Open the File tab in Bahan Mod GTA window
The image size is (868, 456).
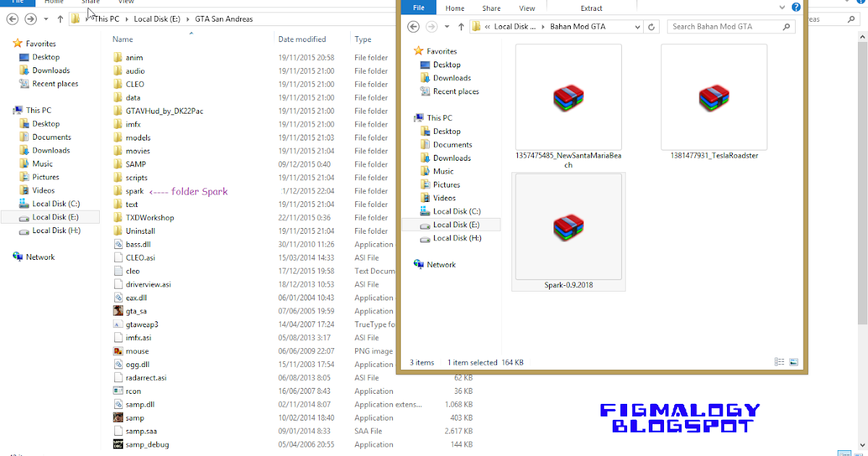[419, 8]
